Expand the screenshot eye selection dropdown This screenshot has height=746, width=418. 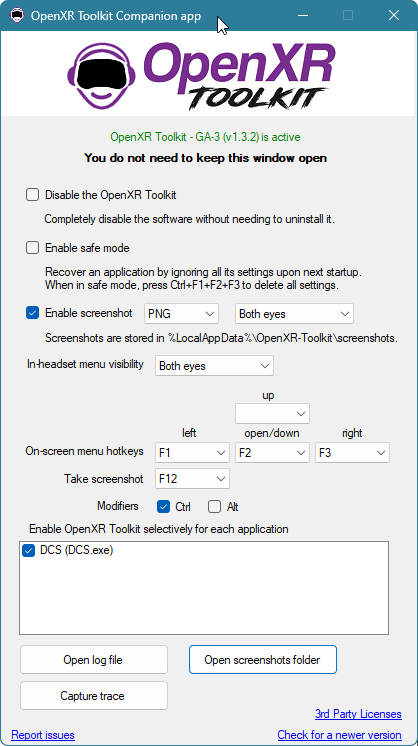294,314
